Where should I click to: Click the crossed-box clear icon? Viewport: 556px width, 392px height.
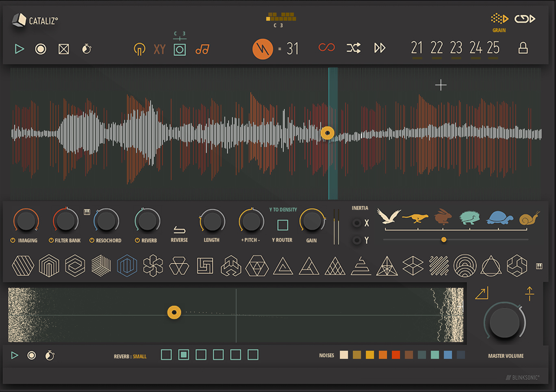(x=64, y=49)
